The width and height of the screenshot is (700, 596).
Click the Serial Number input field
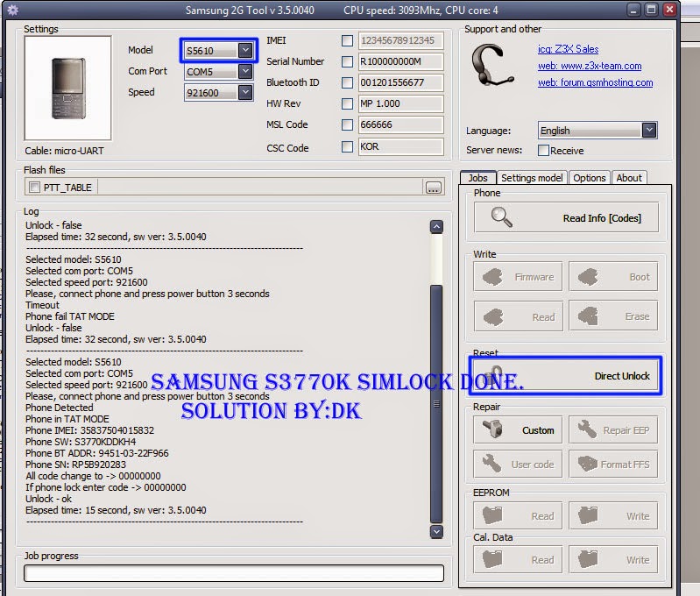click(x=401, y=61)
